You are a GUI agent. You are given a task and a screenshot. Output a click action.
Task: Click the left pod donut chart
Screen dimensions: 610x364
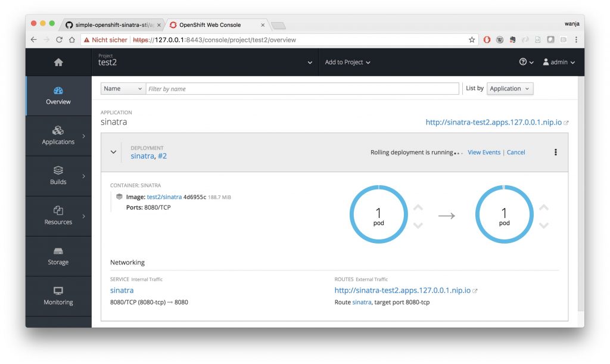378,214
